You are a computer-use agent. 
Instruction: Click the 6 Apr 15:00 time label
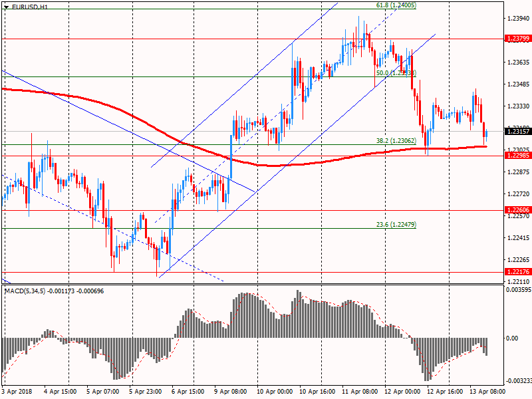point(188,392)
